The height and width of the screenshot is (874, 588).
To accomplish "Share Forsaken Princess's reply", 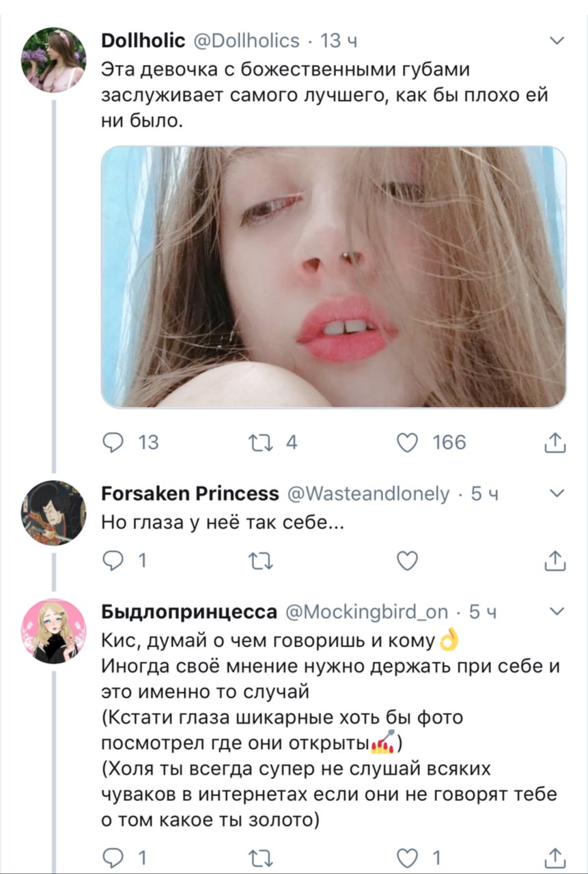I will pyautogui.click(x=556, y=561).
